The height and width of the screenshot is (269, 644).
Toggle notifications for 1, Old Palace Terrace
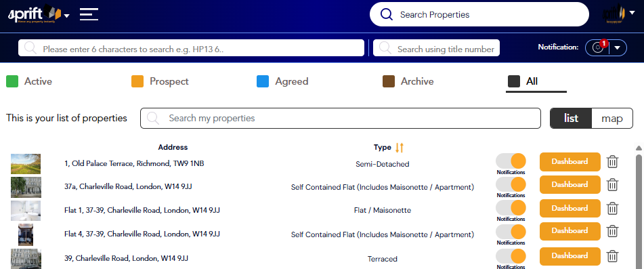pos(511,161)
